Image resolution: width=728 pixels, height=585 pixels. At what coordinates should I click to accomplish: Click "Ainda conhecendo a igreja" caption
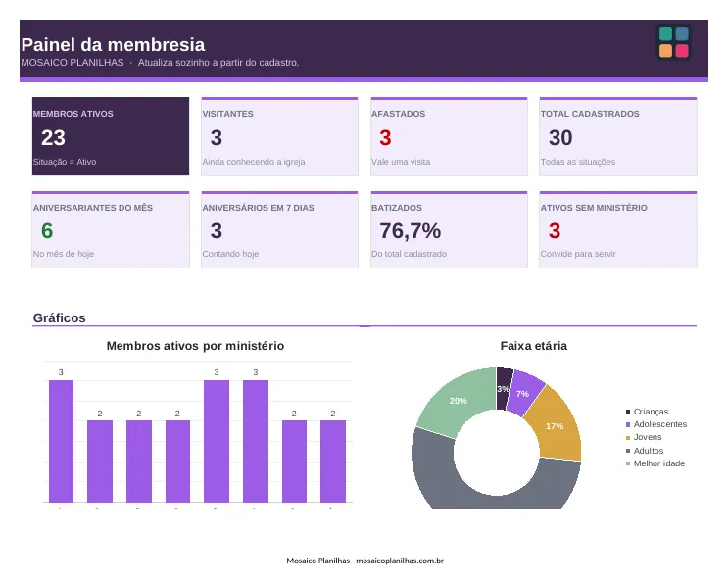254,162
